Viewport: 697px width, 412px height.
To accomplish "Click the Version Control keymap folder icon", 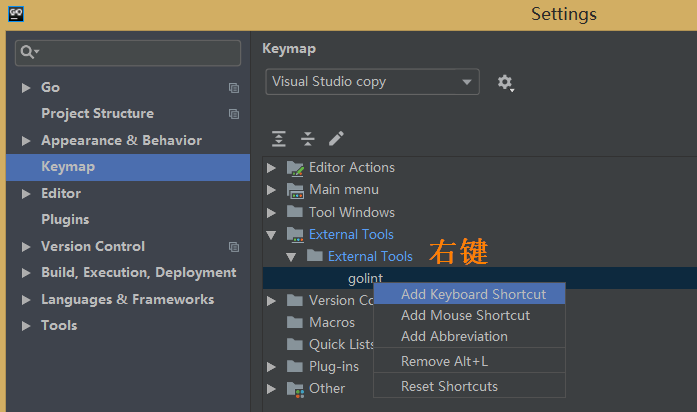I will click(295, 300).
